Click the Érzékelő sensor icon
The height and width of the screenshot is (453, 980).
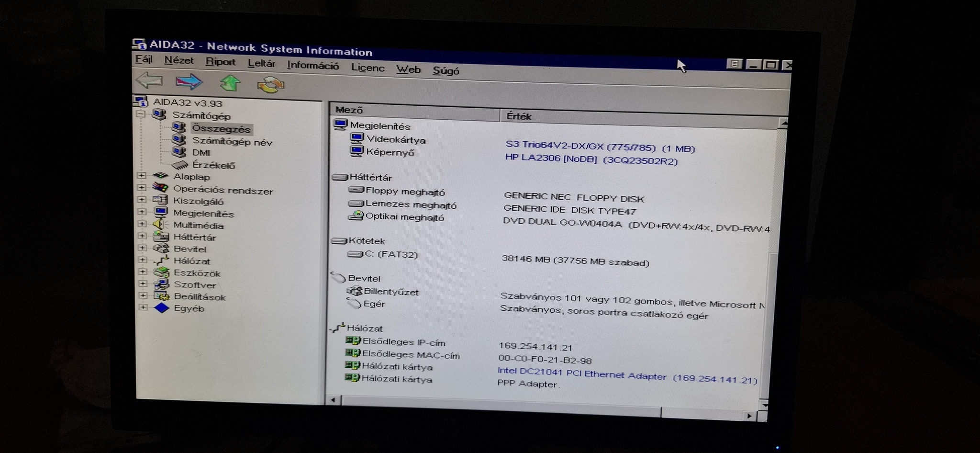[179, 165]
